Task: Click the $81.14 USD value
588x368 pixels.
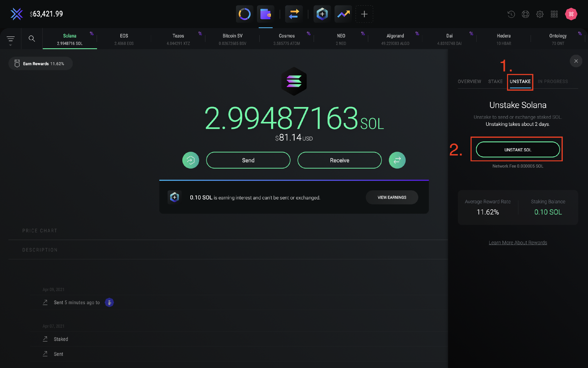Action: [x=294, y=138]
